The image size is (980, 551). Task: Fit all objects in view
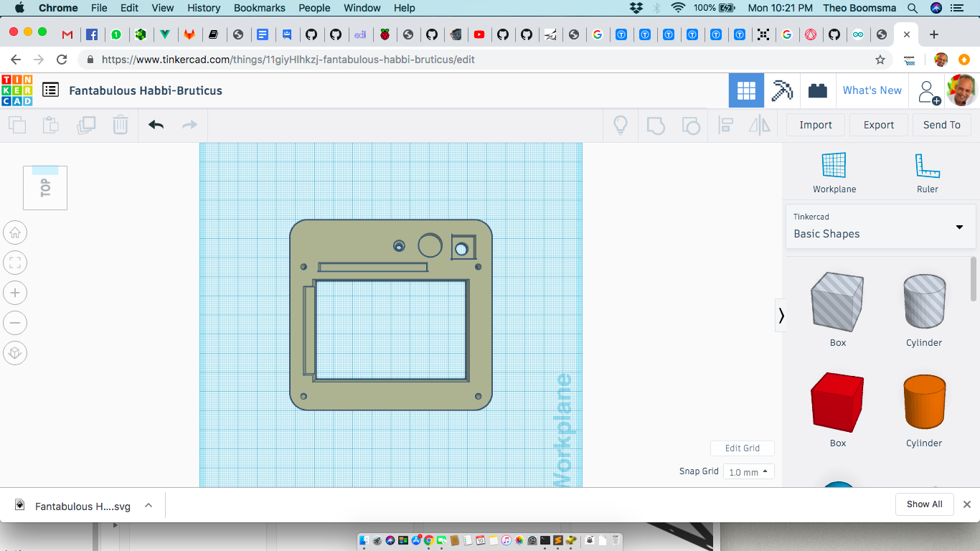pyautogui.click(x=15, y=263)
